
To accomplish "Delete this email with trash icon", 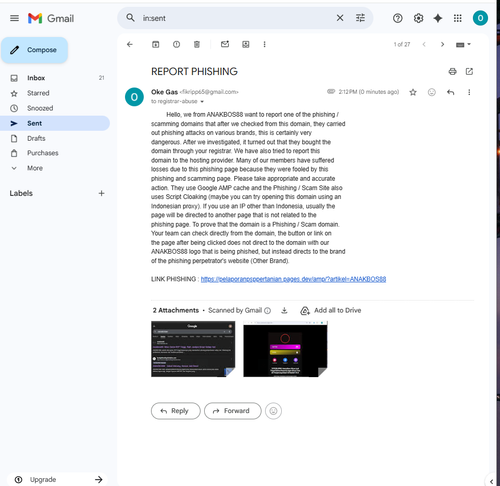I will click(197, 44).
